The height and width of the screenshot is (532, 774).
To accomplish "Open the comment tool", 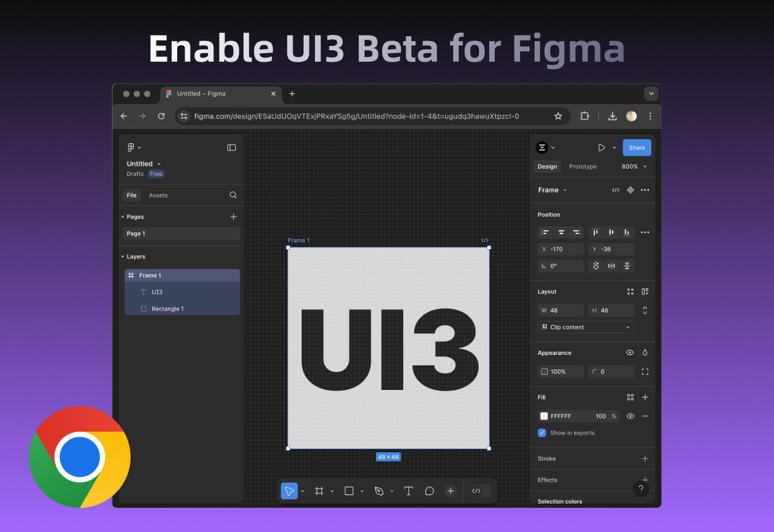I will click(x=429, y=490).
